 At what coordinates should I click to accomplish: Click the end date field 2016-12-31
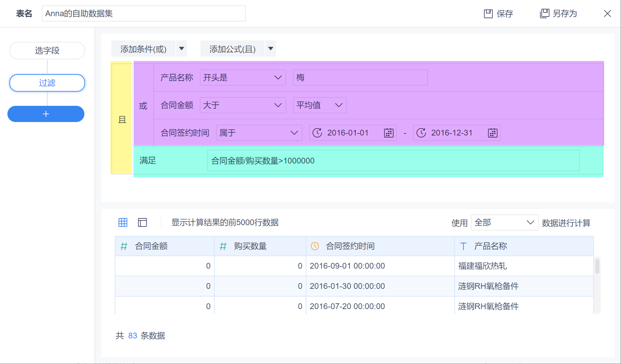pyautogui.click(x=457, y=133)
